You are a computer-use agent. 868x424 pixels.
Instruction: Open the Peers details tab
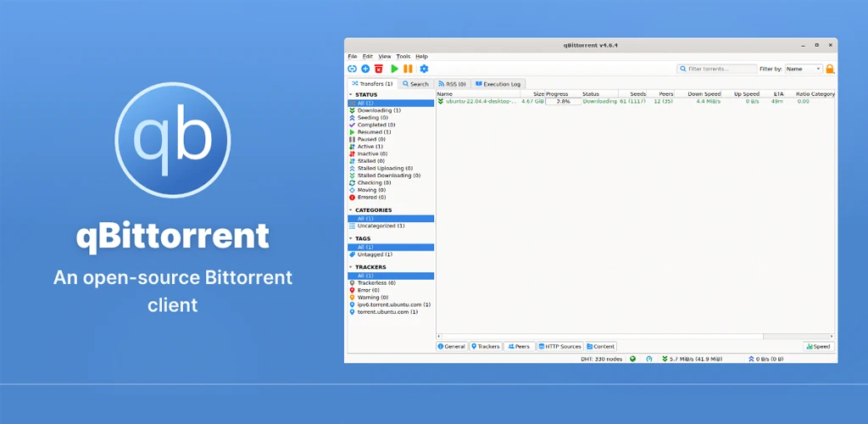pyautogui.click(x=520, y=347)
